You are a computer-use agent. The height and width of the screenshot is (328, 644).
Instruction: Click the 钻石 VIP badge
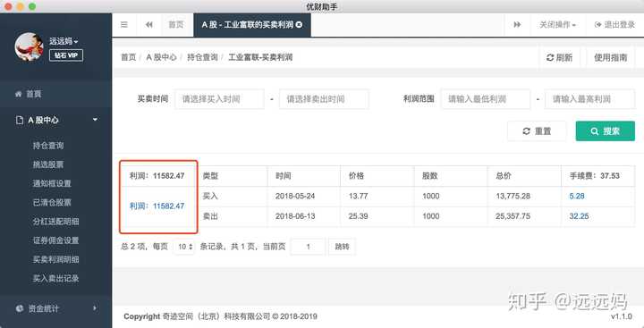click(x=66, y=55)
